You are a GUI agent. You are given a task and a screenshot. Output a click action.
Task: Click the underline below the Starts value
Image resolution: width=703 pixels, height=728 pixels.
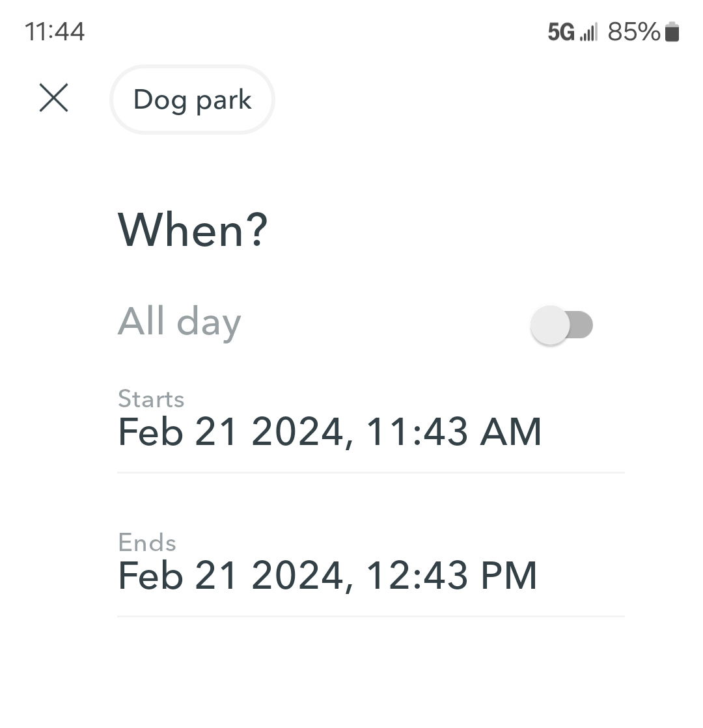coord(370,472)
